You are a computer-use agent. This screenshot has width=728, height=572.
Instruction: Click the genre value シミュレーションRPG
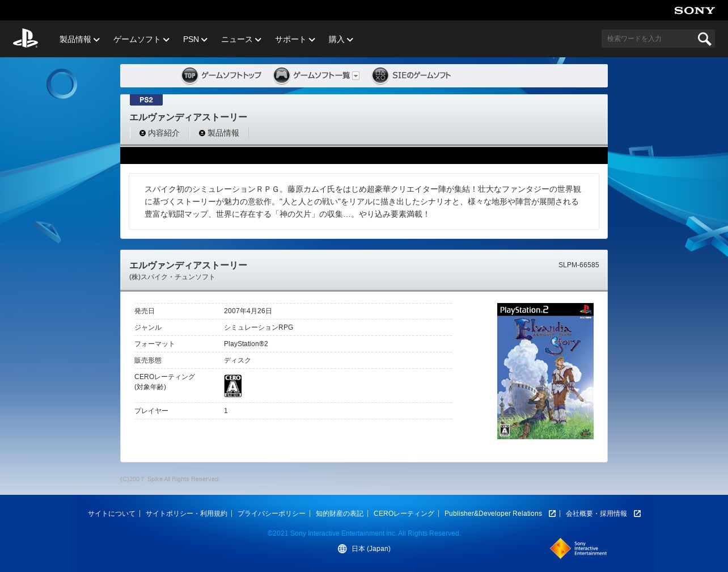click(259, 327)
